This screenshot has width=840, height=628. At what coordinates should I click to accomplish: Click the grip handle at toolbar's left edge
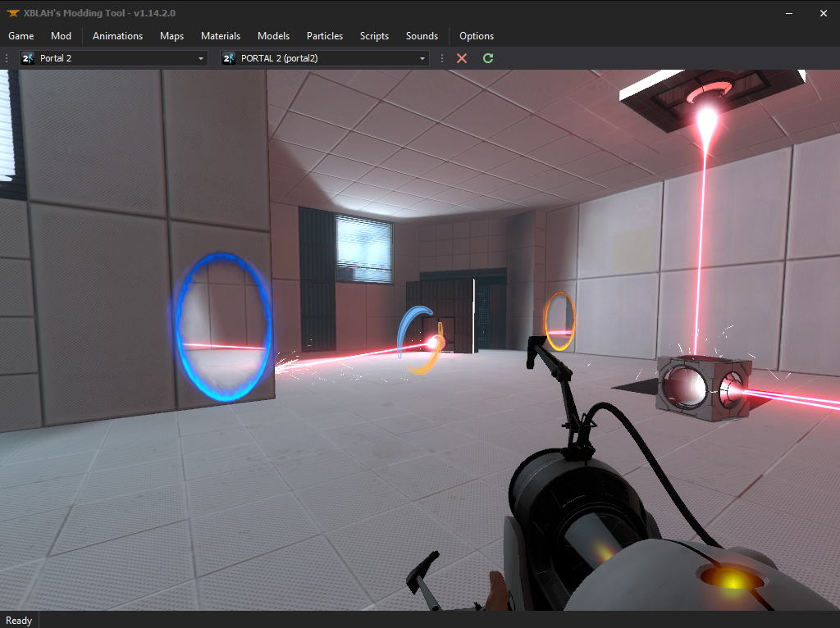(x=7, y=58)
